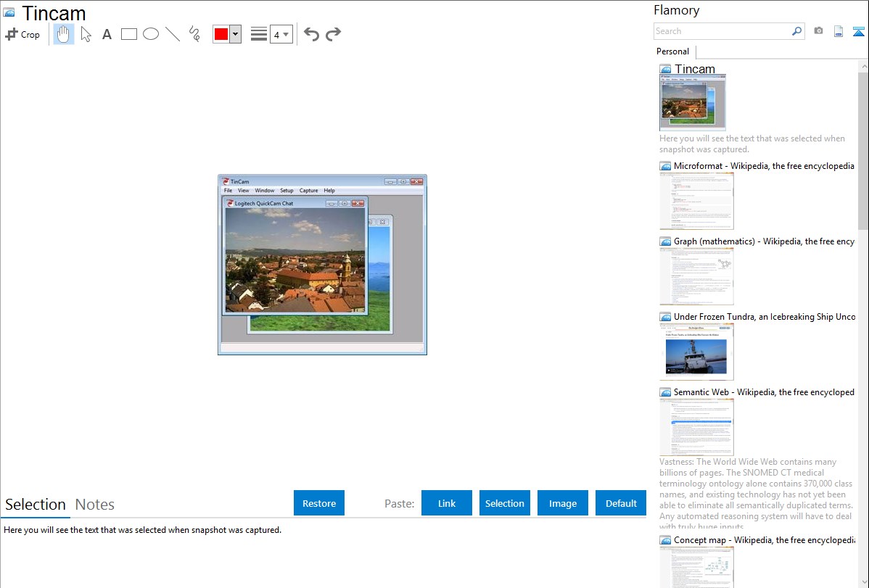Open the line width dropdown showing 4
This screenshot has height=588, width=869.
pos(281,34)
